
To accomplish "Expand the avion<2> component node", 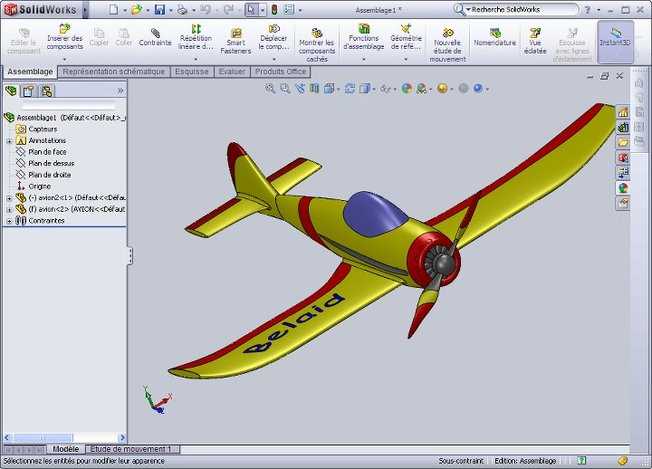I will (x=9, y=210).
